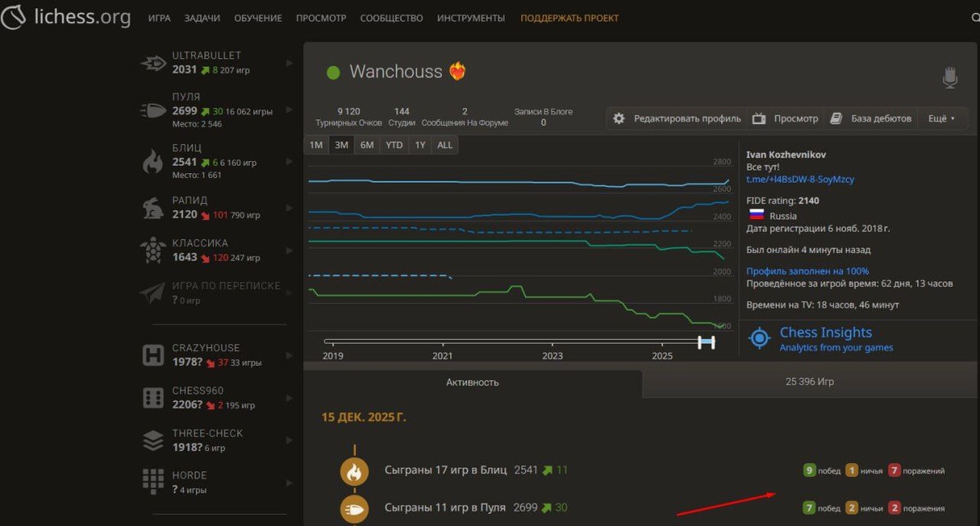Click the Chess960 dice icon
This screenshot has width=980, height=526.
(154, 397)
